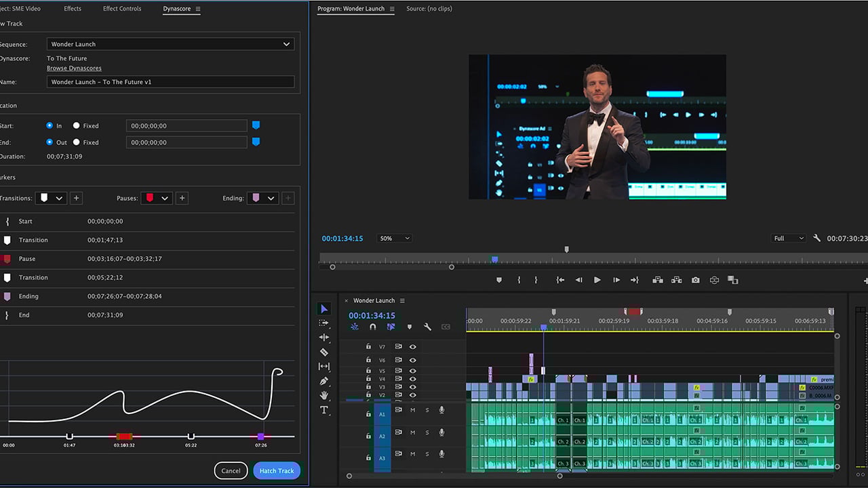
Task: Open the Sequence dropdown showing Wonder Launch
Action: [x=171, y=44]
